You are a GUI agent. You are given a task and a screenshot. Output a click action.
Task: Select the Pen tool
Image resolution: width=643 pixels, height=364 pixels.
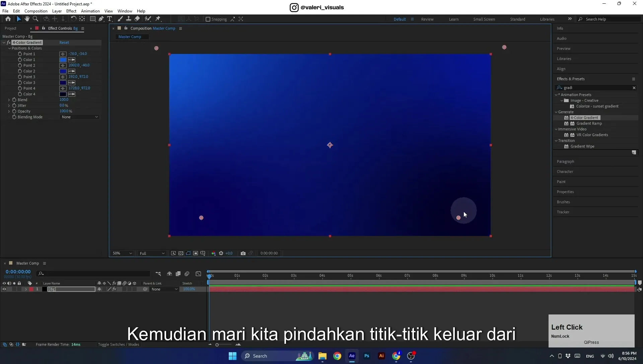click(101, 19)
